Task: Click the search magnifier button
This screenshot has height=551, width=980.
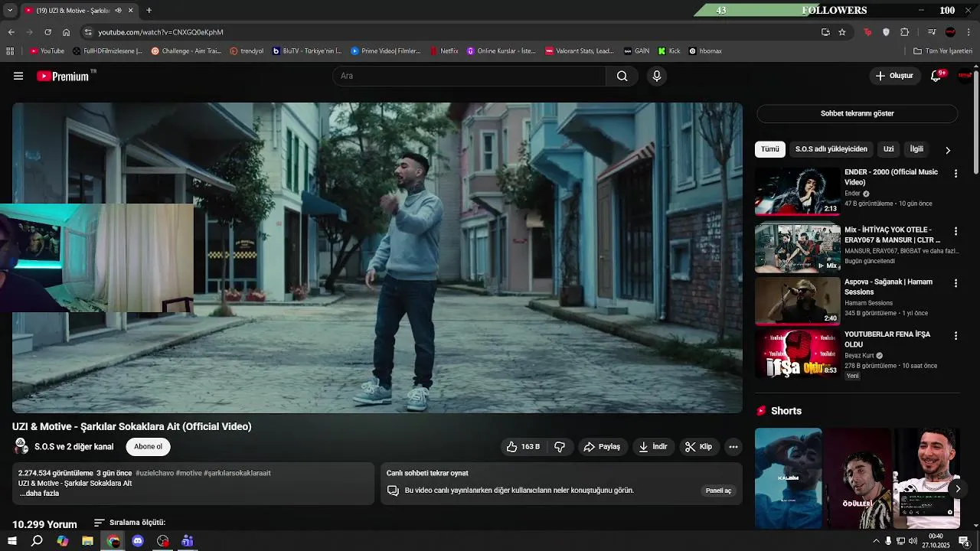Action: 622,76
